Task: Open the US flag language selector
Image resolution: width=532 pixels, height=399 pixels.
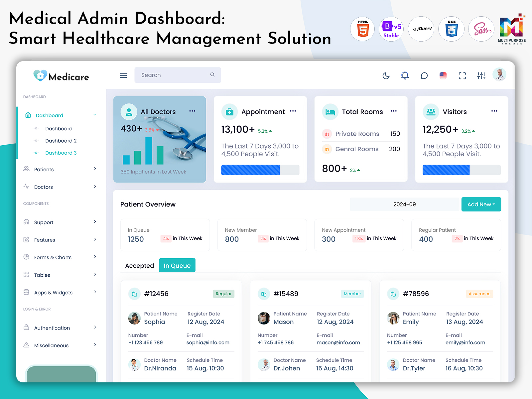Action: pos(443,76)
